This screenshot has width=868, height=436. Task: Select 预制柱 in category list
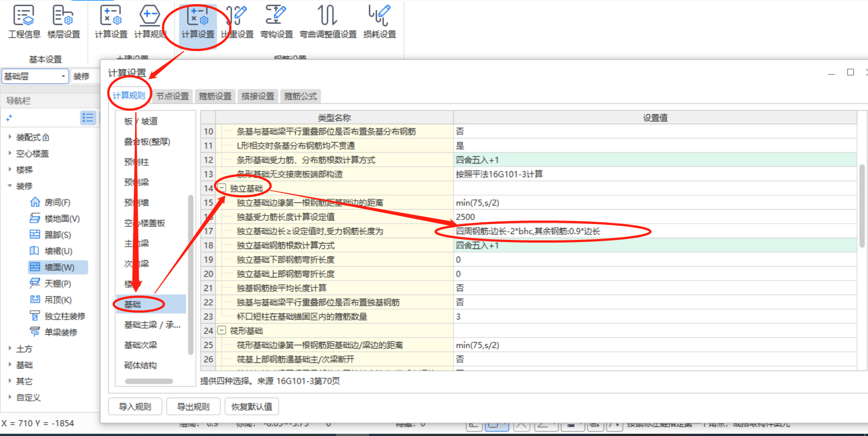pos(137,162)
